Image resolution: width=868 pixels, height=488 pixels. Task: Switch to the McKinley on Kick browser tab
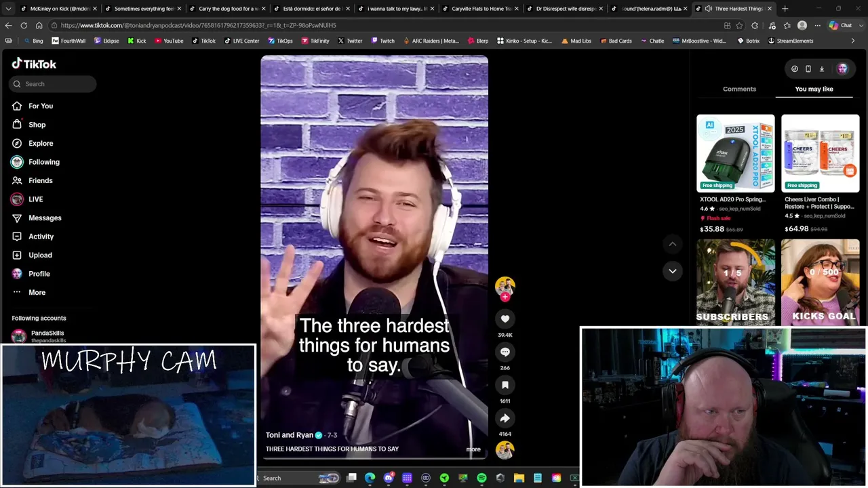[60, 9]
